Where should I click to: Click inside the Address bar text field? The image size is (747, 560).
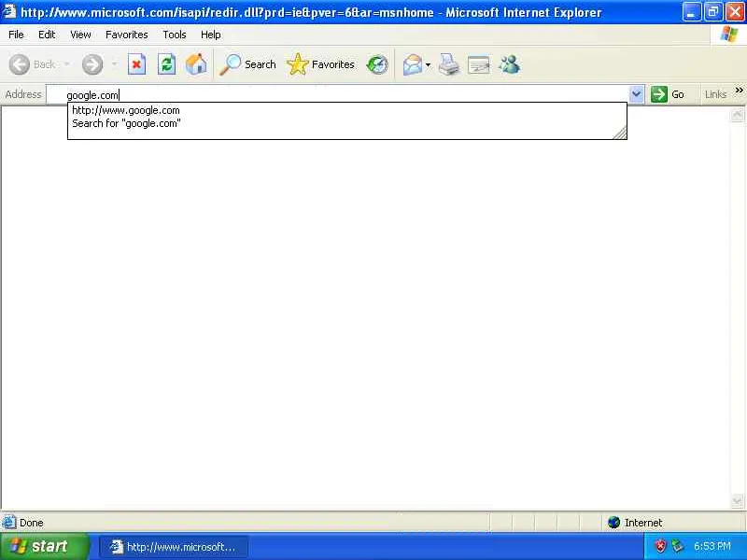[337, 95]
